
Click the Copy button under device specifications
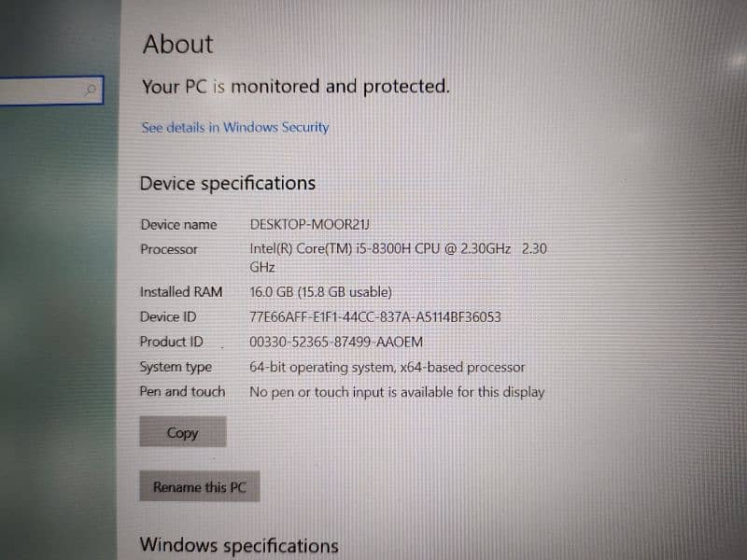pos(182,432)
